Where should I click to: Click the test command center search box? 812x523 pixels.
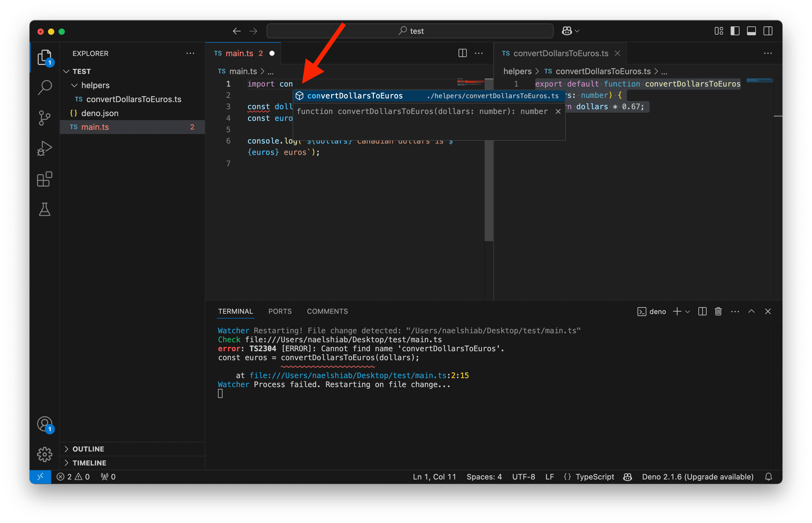click(x=410, y=31)
